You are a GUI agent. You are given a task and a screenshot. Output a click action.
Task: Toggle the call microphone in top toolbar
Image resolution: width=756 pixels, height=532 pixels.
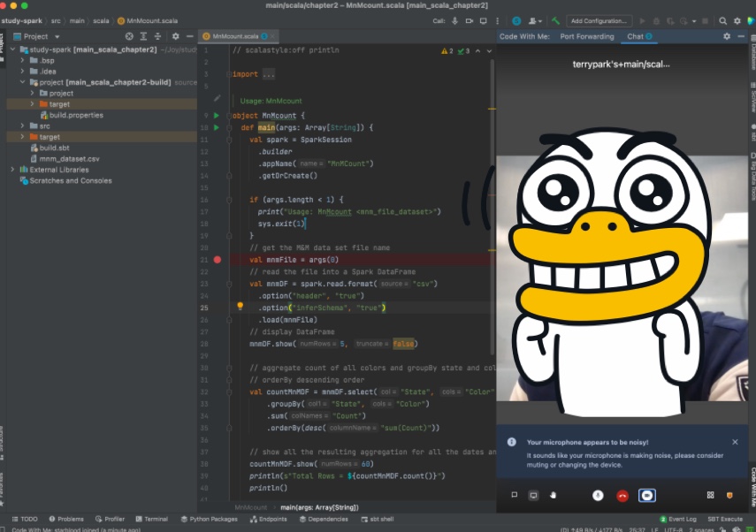454,21
